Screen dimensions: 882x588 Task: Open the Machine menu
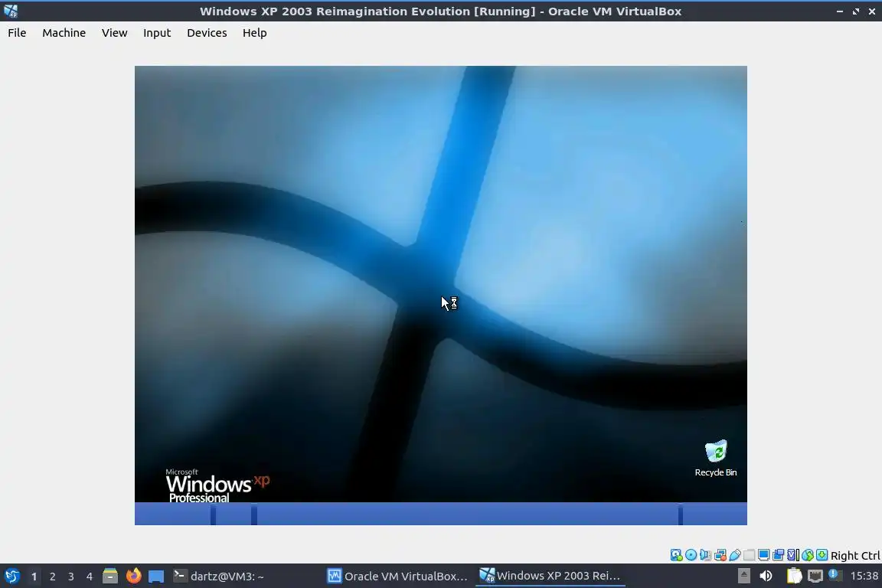64,33
